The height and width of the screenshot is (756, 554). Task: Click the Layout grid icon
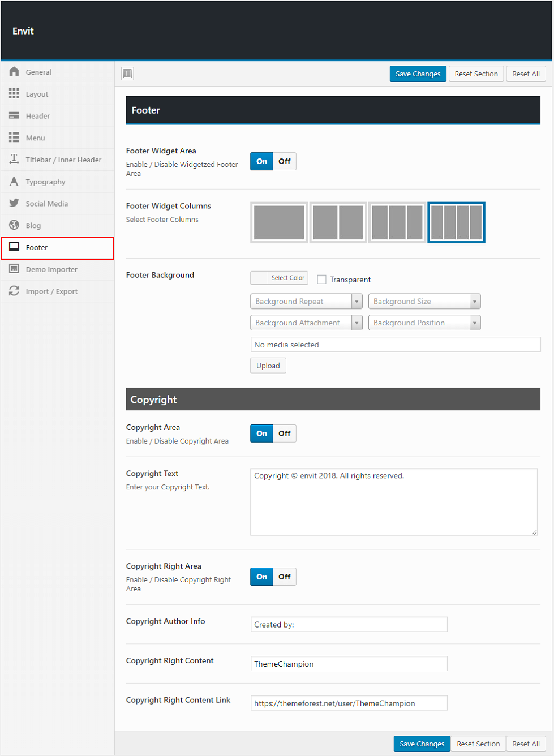click(14, 94)
